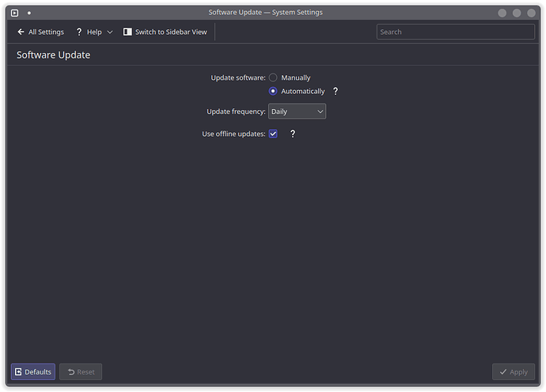Click the Software Update page heading
Viewport: 546px width, 392px height.
(53, 55)
